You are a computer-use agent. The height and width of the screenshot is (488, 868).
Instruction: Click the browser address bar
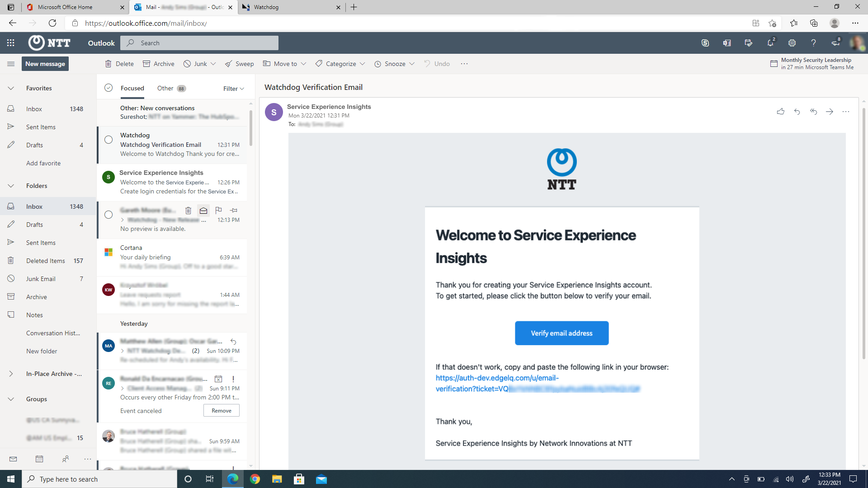[407, 23]
